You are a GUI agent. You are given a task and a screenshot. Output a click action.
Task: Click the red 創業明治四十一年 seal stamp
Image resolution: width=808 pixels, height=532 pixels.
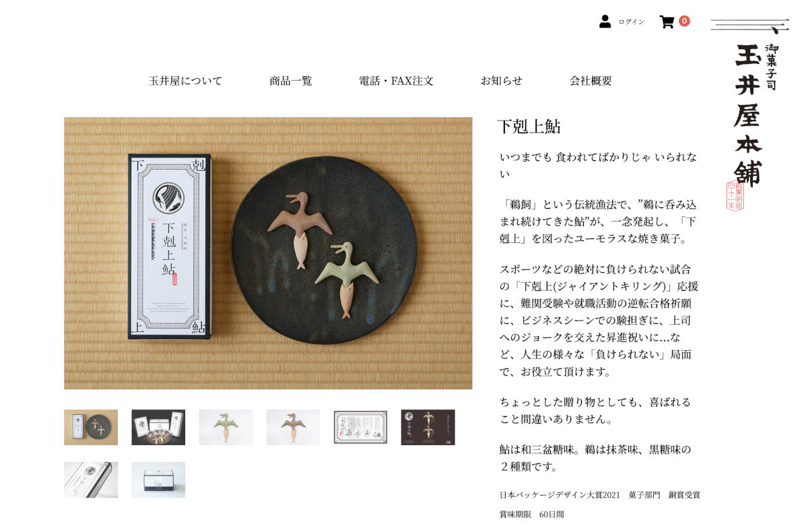click(x=735, y=196)
